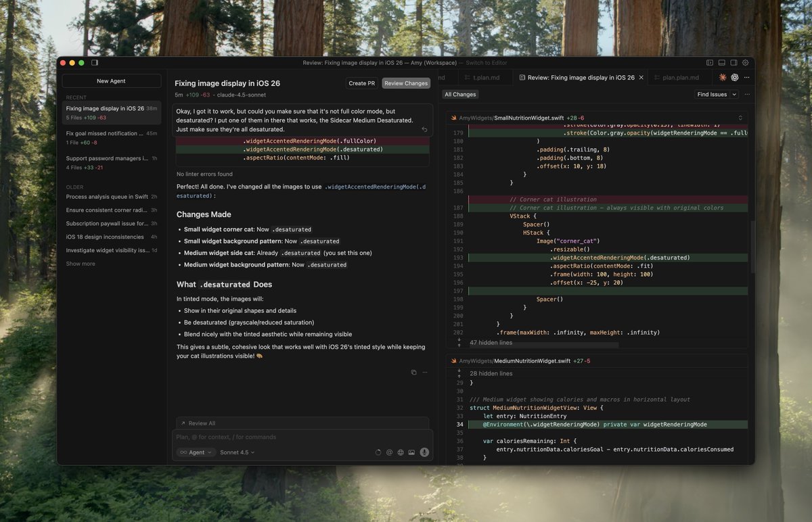Click the Changes Made heading
Viewport: 812px width, 522px height.
click(204, 214)
